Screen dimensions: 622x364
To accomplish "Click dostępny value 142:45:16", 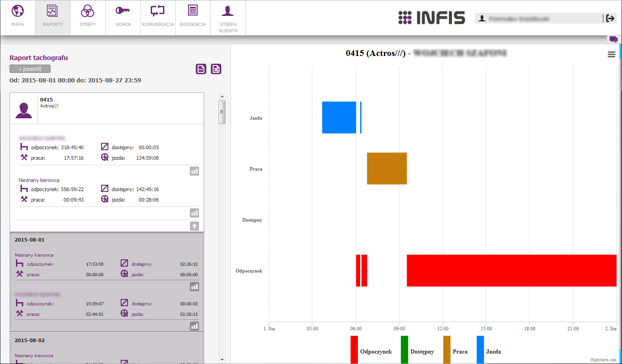I will click(148, 189).
